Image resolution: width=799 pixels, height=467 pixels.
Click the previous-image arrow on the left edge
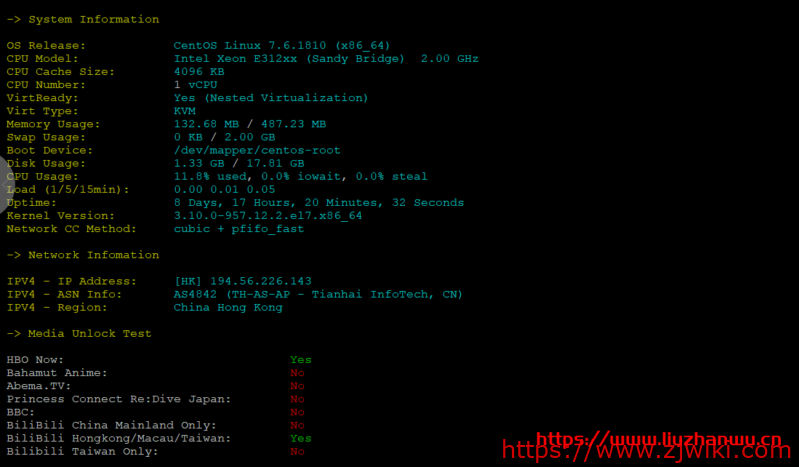[x=6, y=185]
